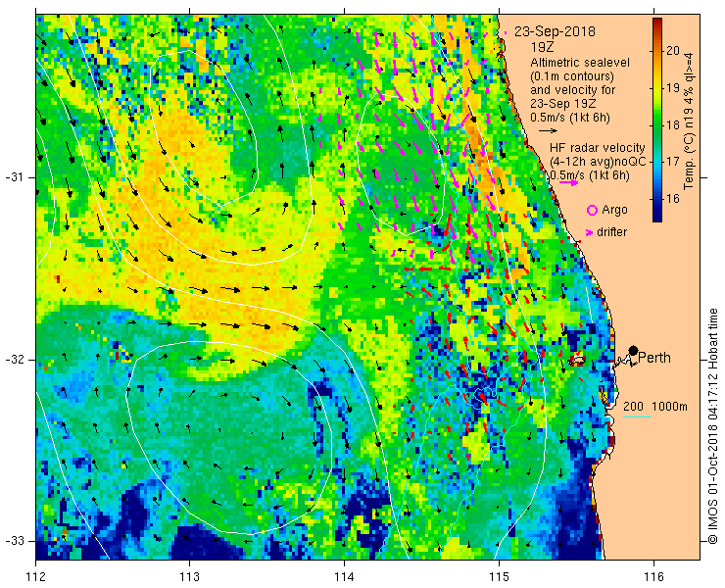The height and width of the screenshot is (588, 725).
Task: Click the 'HF radar velocity' legend text
Action: point(598,148)
